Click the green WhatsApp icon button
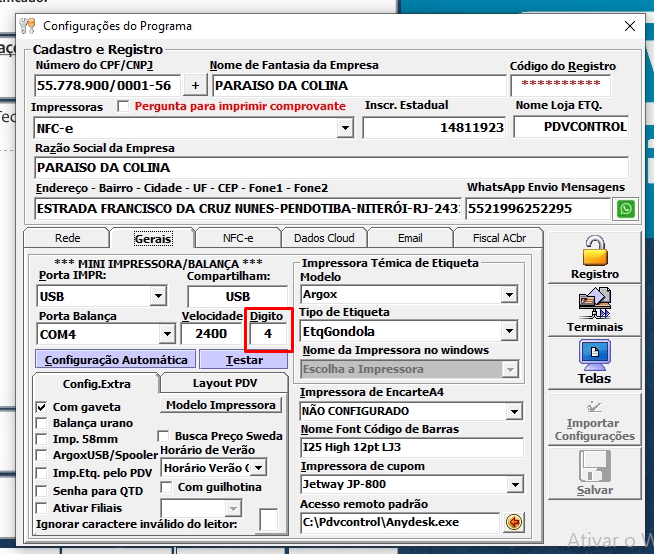This screenshot has width=654, height=554. pos(626,209)
